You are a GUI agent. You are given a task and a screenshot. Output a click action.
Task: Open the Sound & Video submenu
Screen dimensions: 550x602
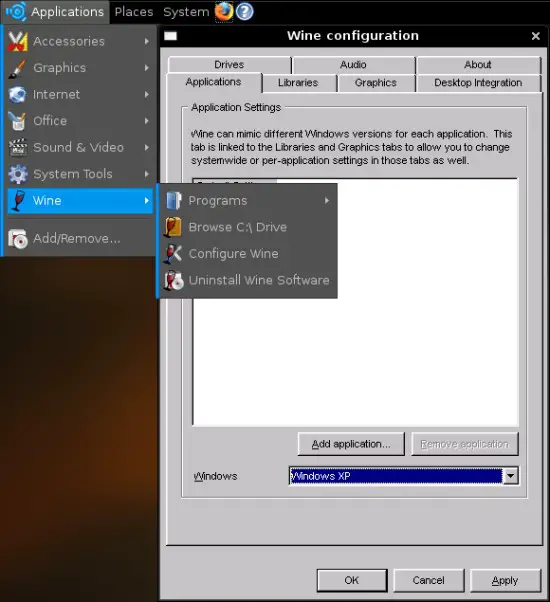pos(80,147)
